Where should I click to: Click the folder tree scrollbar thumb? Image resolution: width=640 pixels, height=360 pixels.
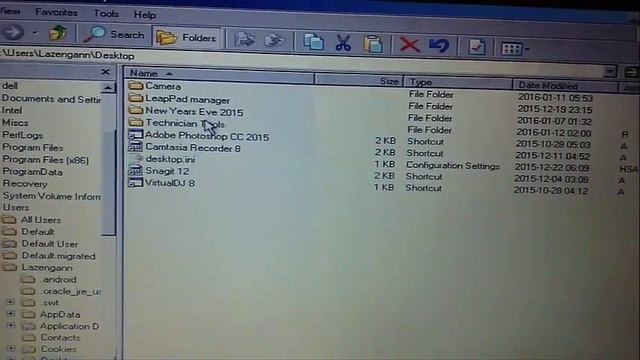point(108,182)
